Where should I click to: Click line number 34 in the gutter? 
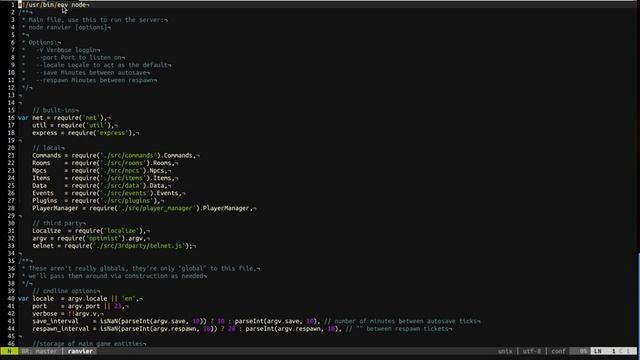click(11, 253)
